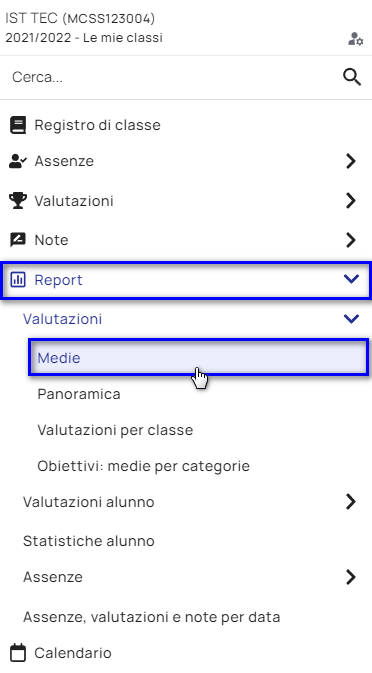Expand the top-level Valutazioni chevron
This screenshot has width=372, height=673.
click(351, 200)
